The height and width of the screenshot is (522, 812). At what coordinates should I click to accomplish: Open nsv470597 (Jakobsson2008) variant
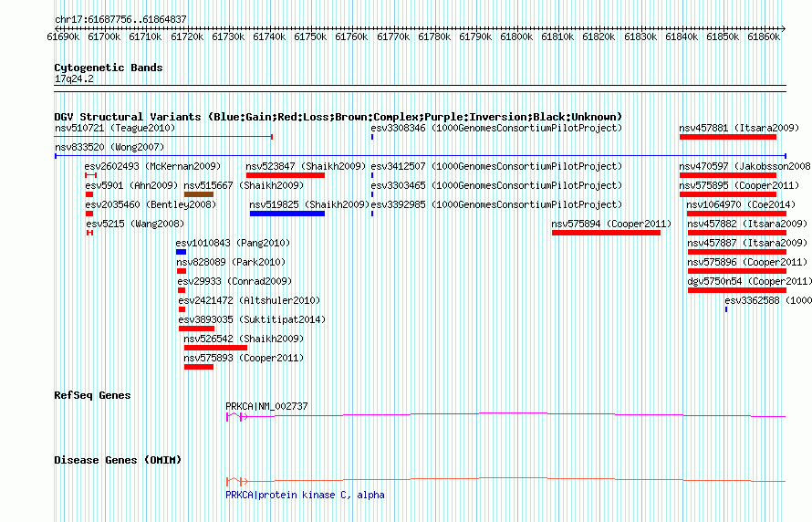coord(745,166)
